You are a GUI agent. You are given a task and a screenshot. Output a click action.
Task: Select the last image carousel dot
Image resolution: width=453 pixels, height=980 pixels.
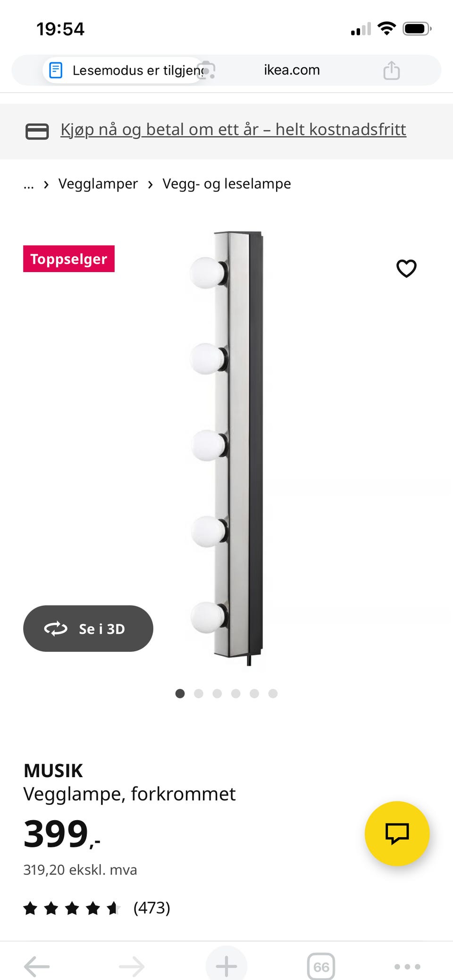273,693
